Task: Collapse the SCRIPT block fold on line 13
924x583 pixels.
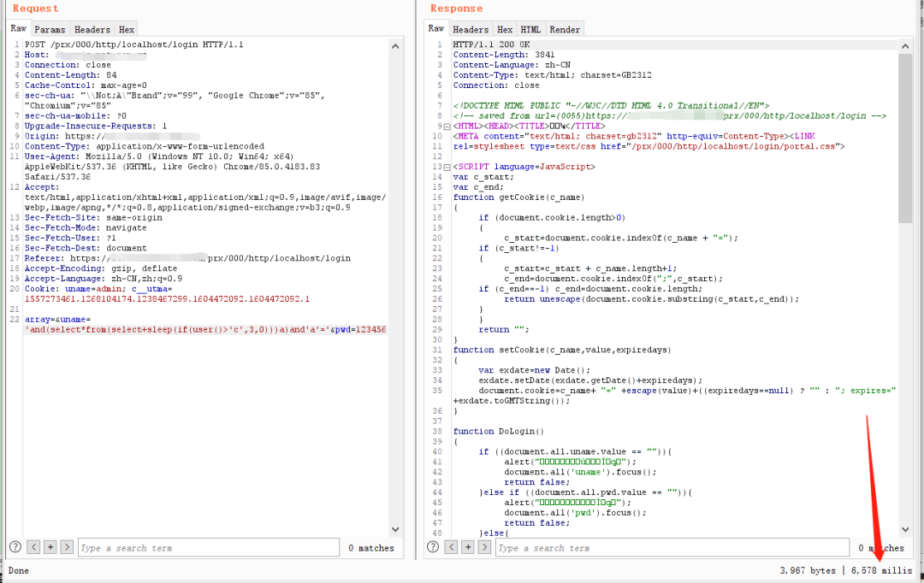Action: pyautogui.click(x=447, y=167)
